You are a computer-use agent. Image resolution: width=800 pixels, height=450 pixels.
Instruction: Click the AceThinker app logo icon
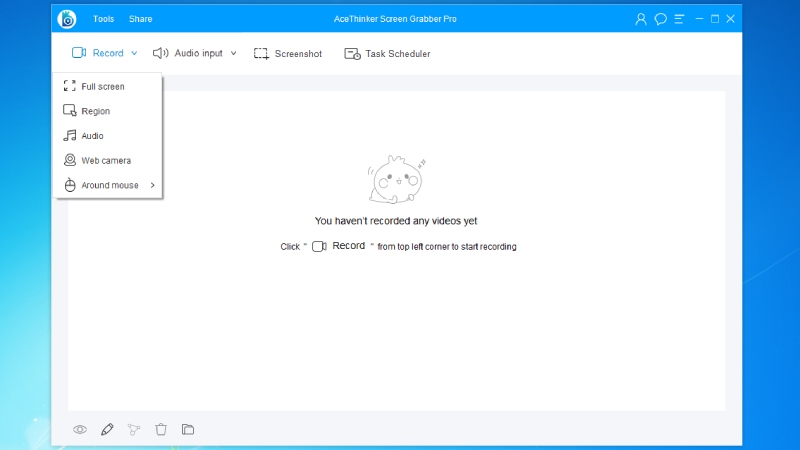pos(68,19)
